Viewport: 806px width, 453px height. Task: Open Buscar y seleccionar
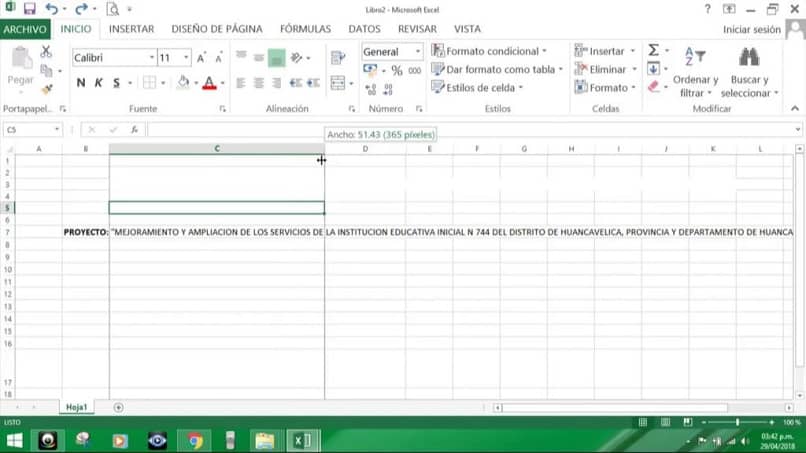coord(749,72)
